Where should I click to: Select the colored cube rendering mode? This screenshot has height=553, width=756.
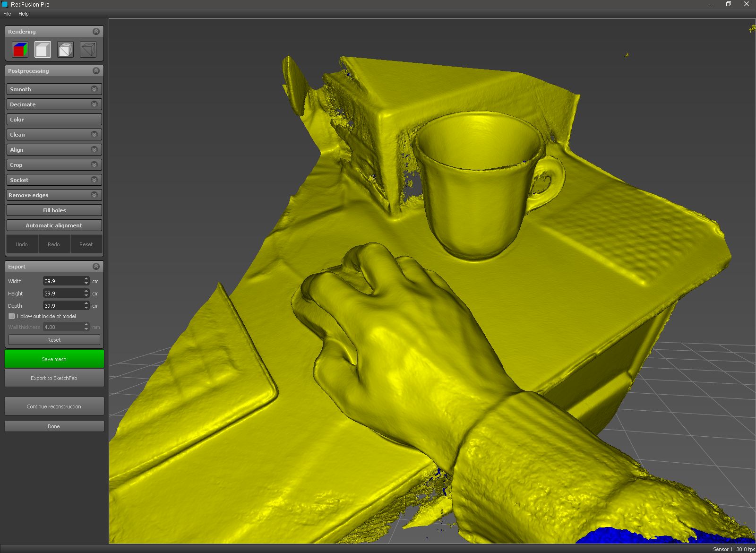click(20, 50)
